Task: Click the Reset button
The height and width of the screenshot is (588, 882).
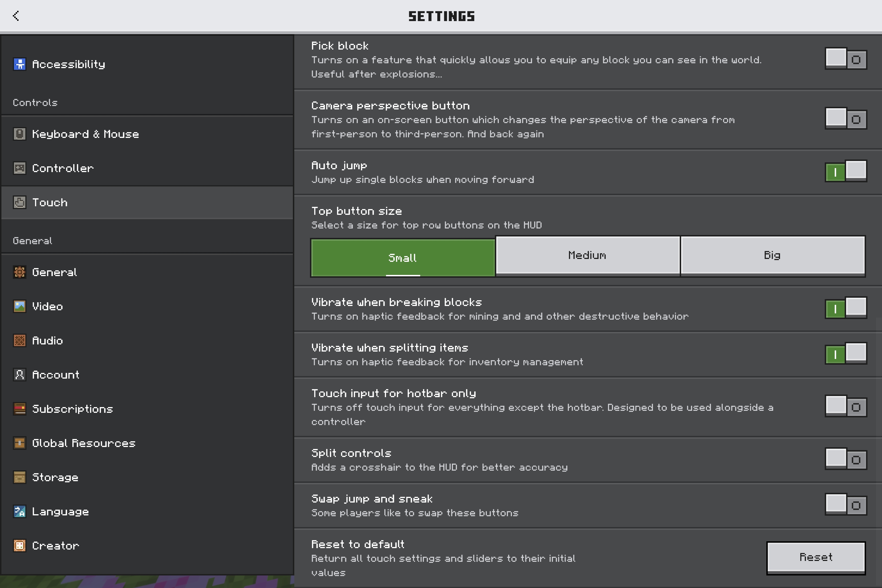Action: pos(816,558)
